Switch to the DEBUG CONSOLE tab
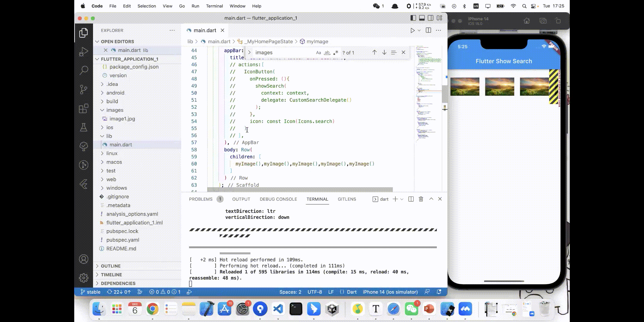The width and height of the screenshot is (644, 322). tap(278, 199)
